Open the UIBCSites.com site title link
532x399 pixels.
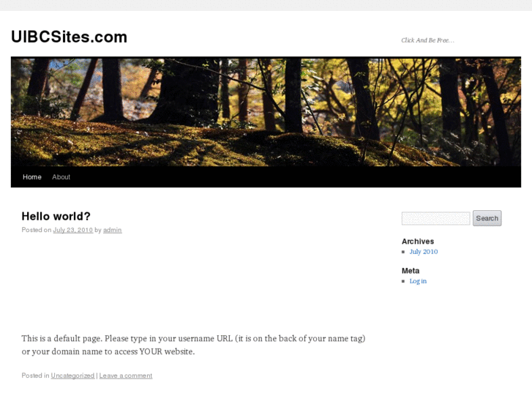[x=70, y=37]
